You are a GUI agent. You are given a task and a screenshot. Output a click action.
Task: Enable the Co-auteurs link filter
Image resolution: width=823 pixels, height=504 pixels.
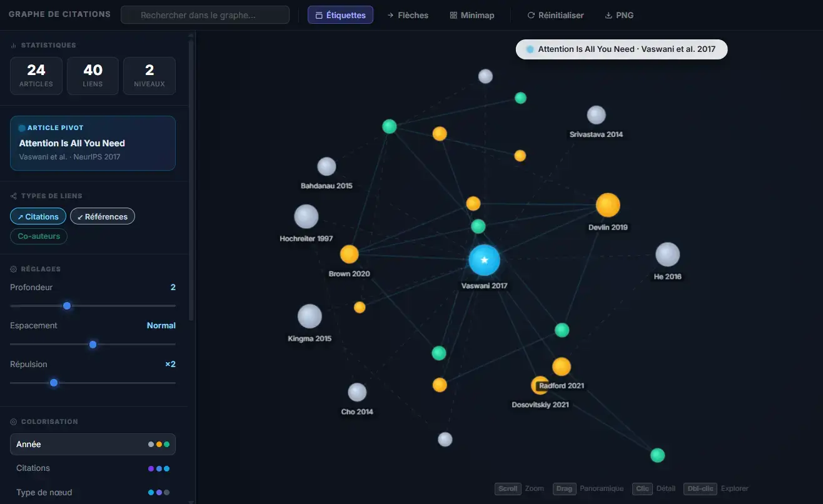39,236
